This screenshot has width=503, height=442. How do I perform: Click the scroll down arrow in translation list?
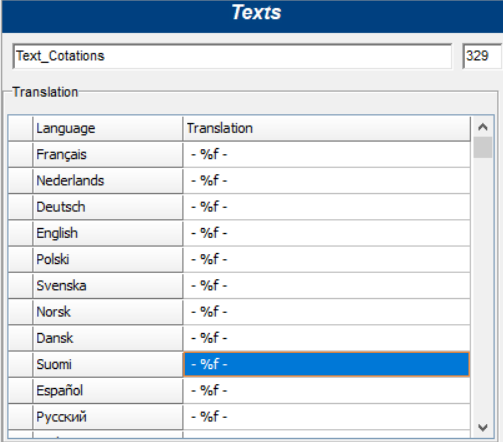[x=483, y=427]
